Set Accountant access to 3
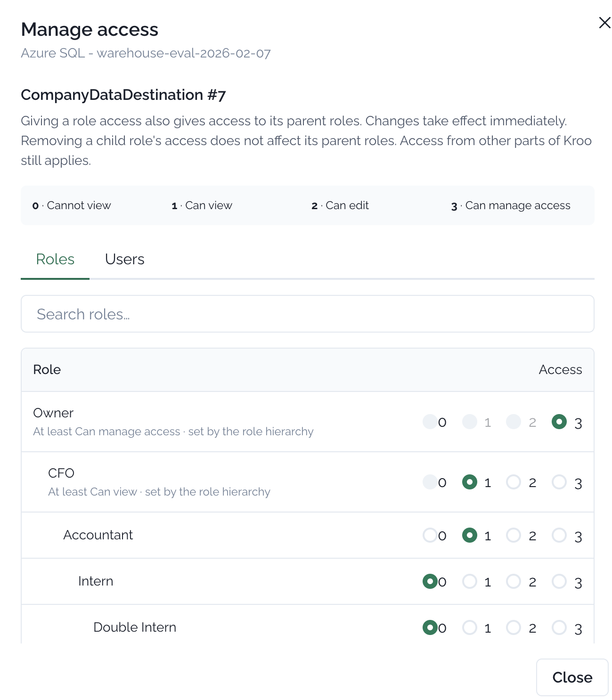The width and height of the screenshot is (612, 700). (x=559, y=535)
